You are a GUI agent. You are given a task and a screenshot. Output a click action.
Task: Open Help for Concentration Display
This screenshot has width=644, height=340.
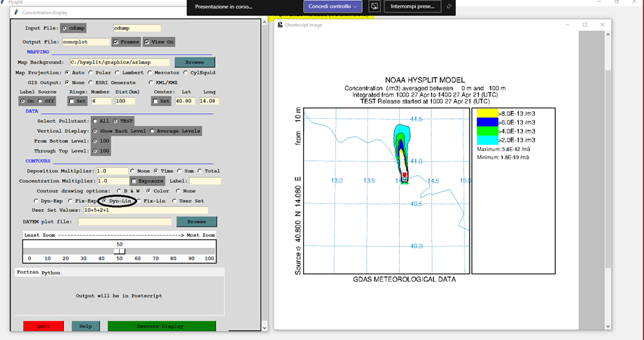[x=85, y=326]
